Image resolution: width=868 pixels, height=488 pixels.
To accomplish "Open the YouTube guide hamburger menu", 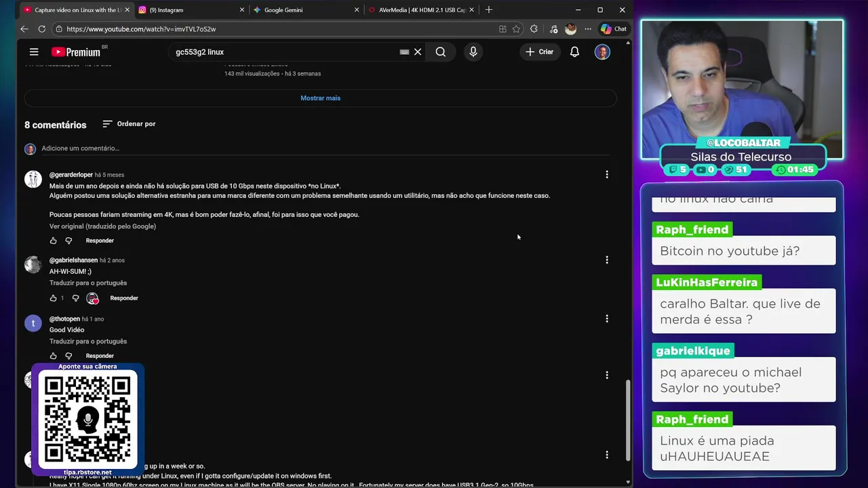I will (34, 52).
